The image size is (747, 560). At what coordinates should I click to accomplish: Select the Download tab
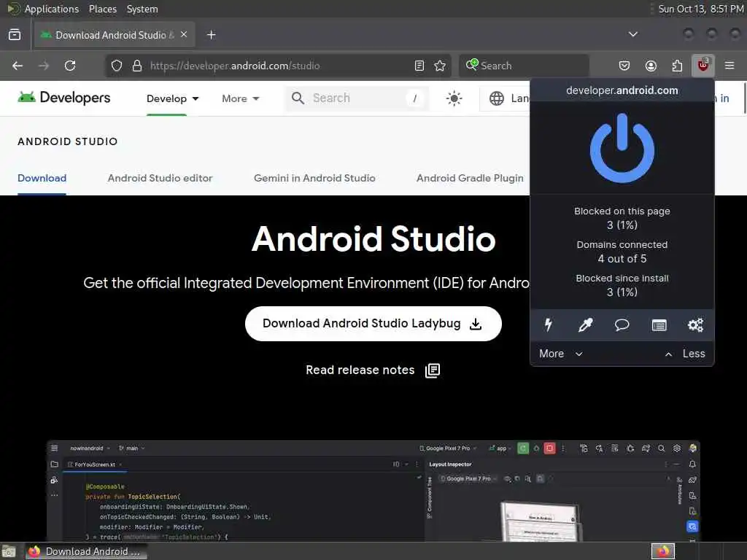pyautogui.click(x=42, y=178)
